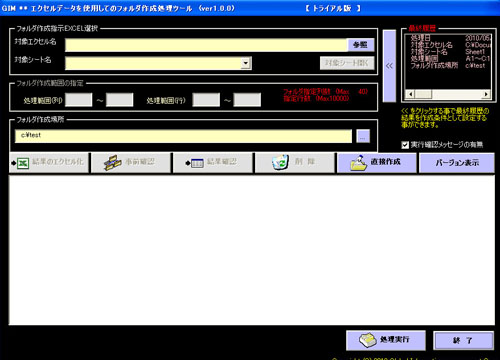Click the folder tree icon on 事前確認
Screen dimensions: 500x360
[x=112, y=163]
